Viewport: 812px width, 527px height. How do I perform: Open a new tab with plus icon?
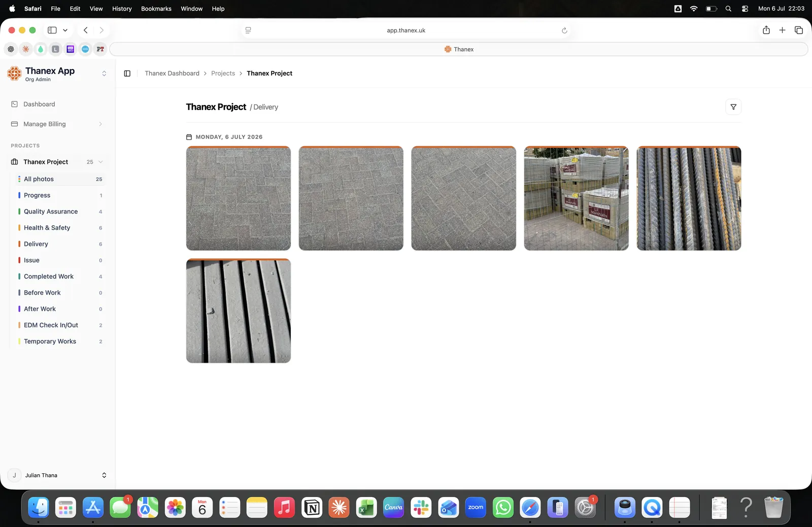(782, 30)
